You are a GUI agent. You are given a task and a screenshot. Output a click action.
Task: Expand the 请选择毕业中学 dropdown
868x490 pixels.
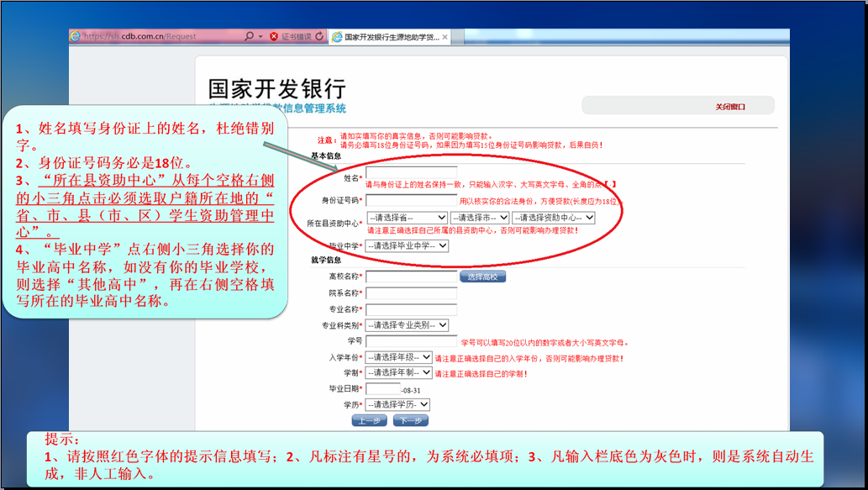point(407,245)
